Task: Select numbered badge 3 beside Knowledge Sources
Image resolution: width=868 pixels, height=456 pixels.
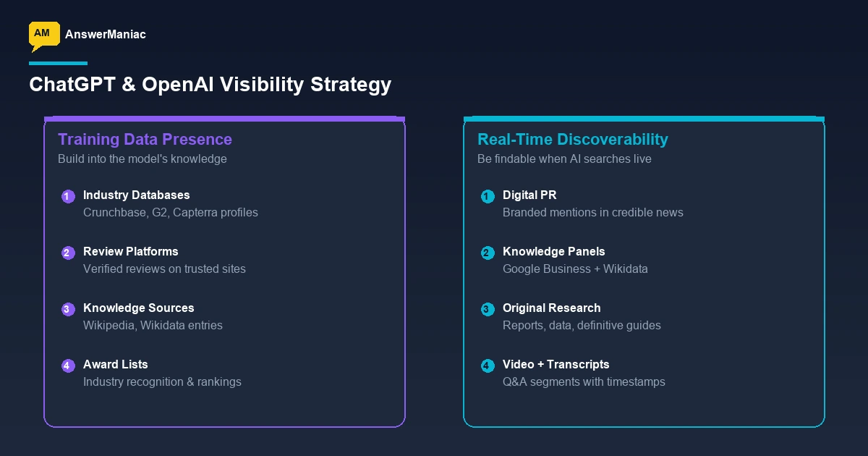Action: [x=67, y=309]
